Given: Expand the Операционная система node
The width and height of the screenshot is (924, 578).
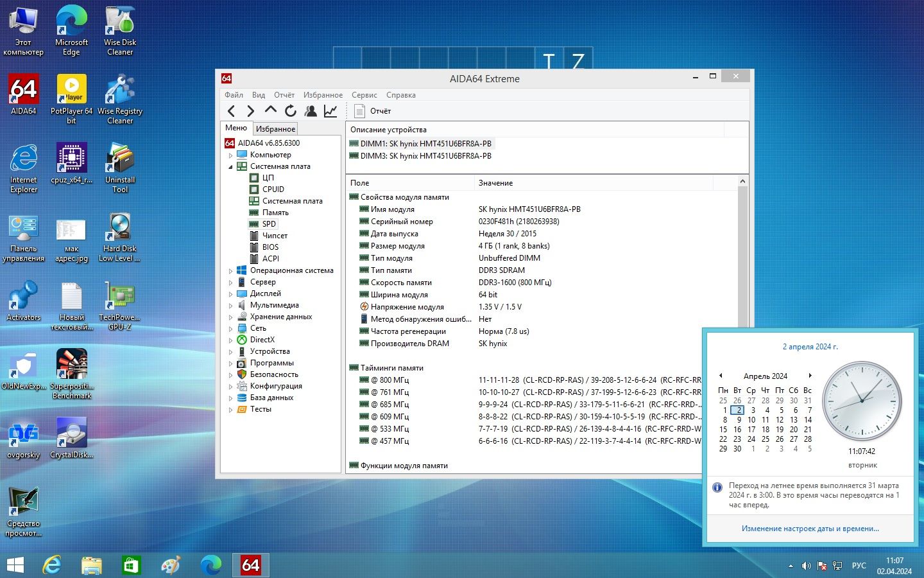Looking at the screenshot, I should 230,270.
